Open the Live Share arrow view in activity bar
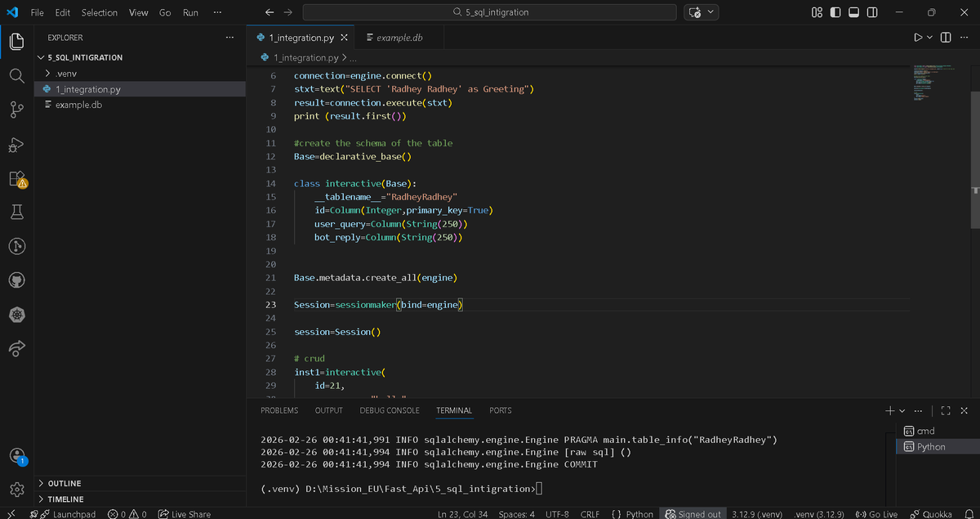 tap(16, 349)
